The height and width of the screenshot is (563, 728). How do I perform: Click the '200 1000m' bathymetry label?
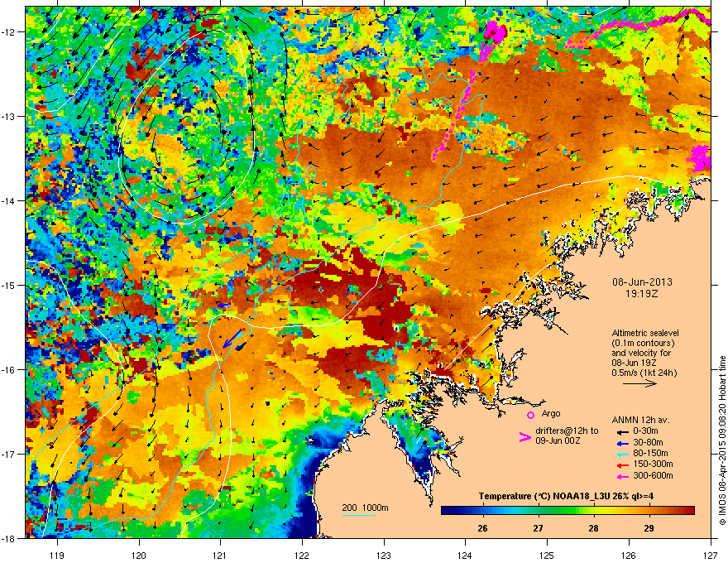[366, 508]
